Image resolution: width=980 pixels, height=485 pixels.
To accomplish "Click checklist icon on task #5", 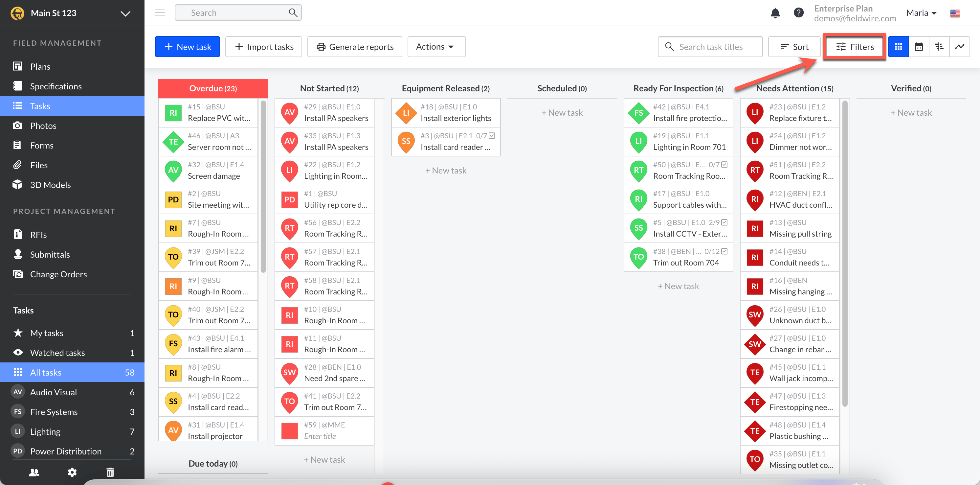I will (724, 222).
